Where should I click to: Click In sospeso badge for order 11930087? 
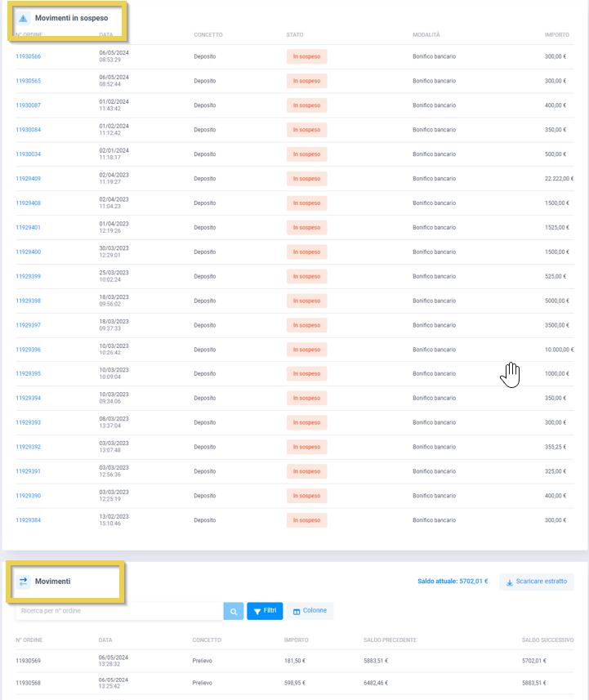tap(306, 105)
